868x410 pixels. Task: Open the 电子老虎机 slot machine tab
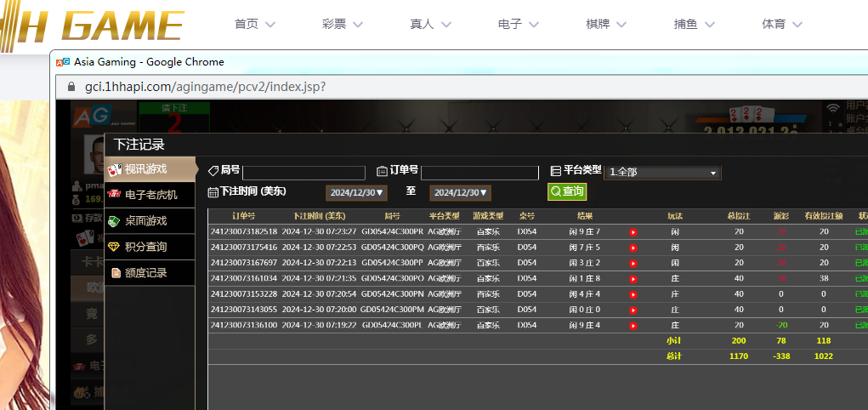(150, 195)
